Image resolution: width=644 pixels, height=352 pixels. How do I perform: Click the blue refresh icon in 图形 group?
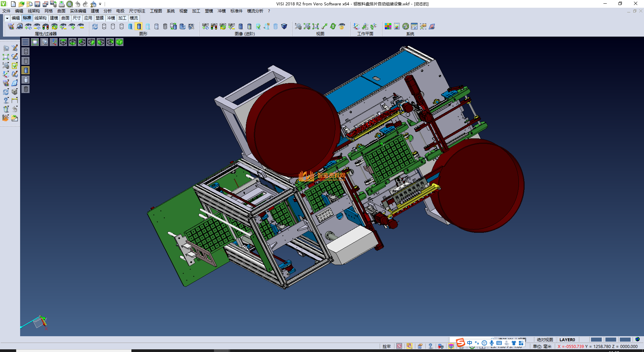95,27
